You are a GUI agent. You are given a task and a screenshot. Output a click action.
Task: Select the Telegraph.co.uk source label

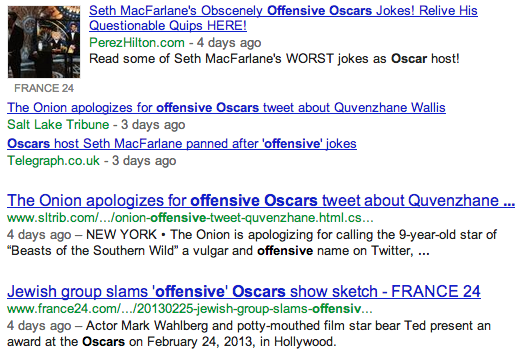tap(53, 161)
